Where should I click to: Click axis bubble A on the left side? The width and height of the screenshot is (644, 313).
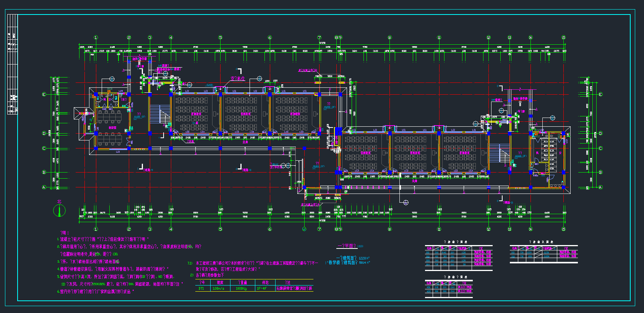(44, 187)
